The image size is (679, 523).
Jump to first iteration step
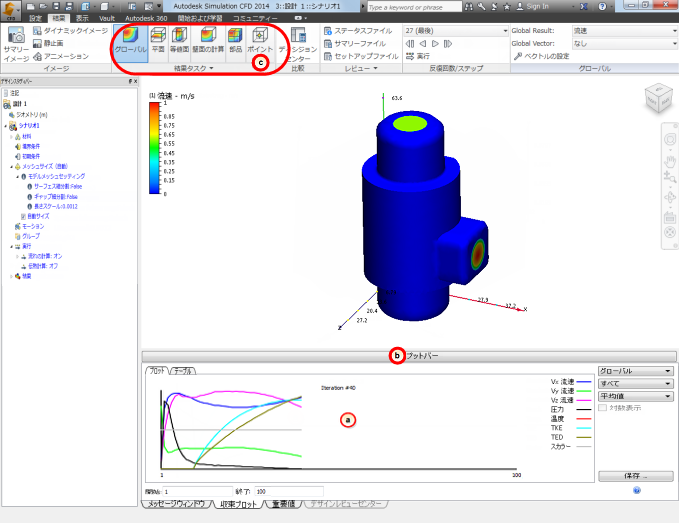(x=410, y=43)
